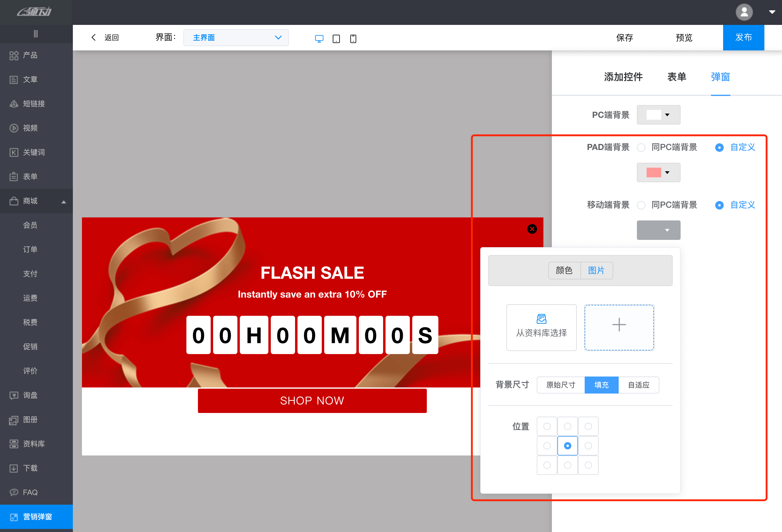
Task: Click the 从资料库选择 button
Action: click(541, 327)
